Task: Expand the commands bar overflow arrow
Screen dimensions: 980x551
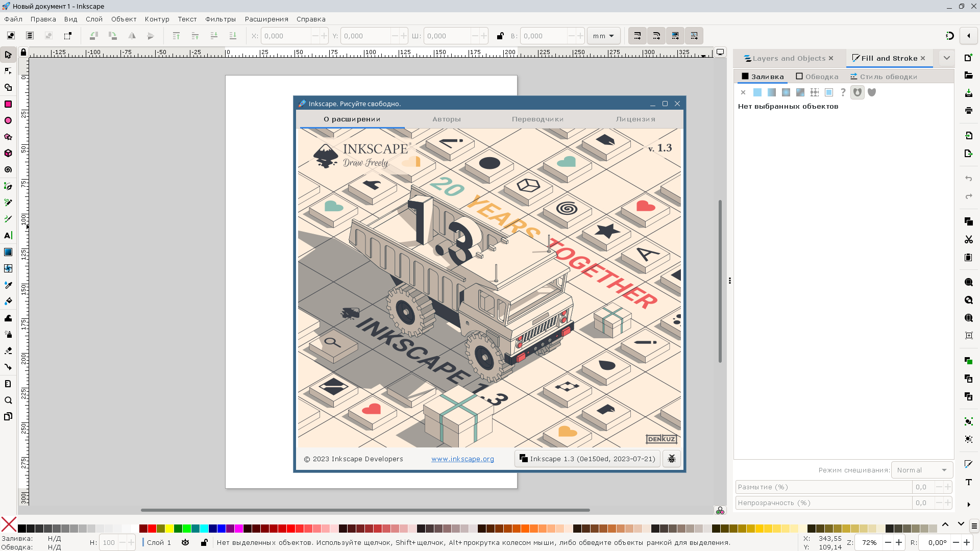Action: [968, 505]
